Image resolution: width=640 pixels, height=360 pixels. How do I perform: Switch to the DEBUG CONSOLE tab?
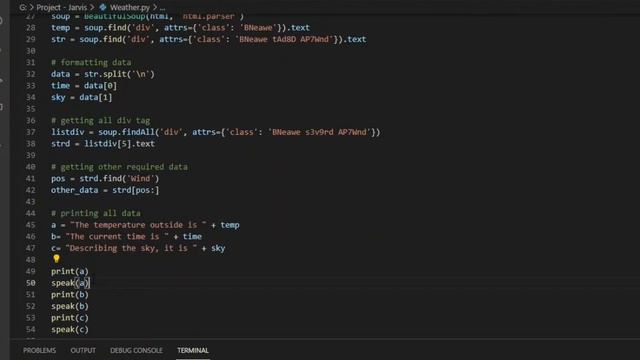tap(136, 350)
